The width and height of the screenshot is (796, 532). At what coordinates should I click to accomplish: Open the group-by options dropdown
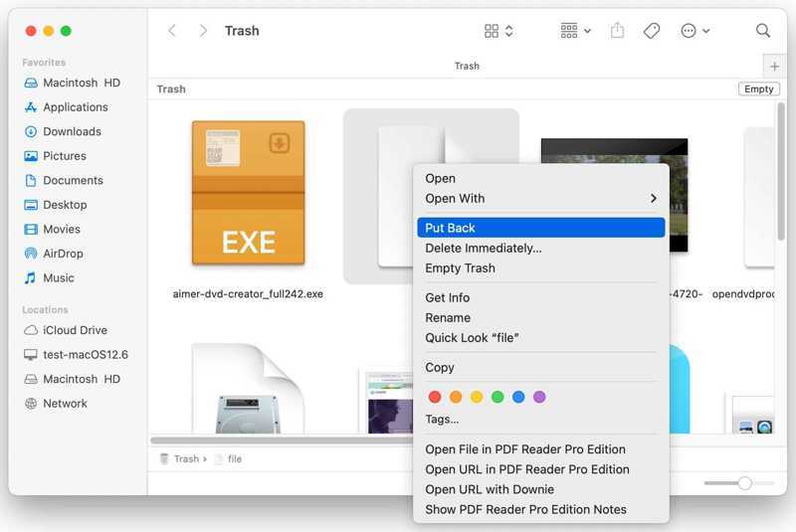click(575, 31)
